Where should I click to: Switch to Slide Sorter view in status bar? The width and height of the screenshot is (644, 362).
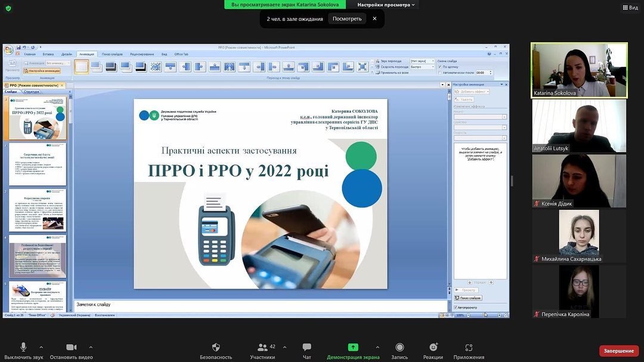[x=447, y=315]
